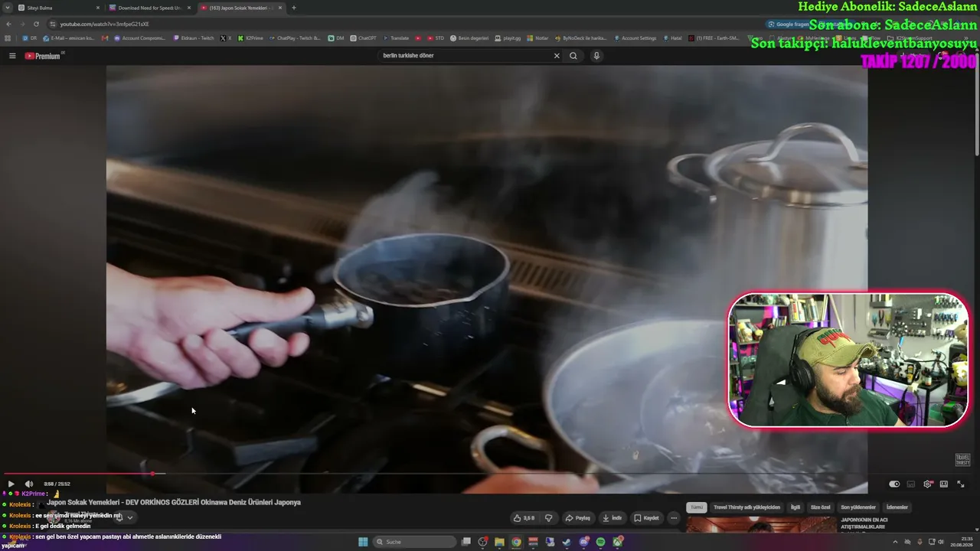Click the video title 'Japon Sokak Yemekleri'

(174, 502)
